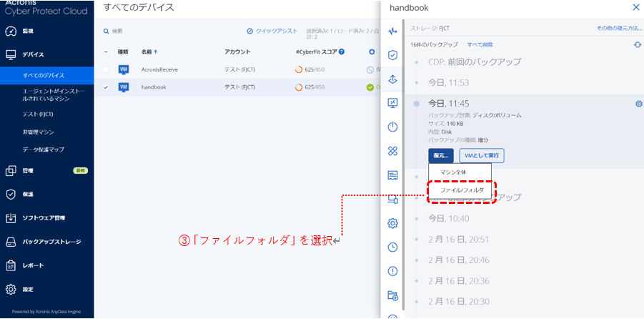Click the power icon in side panel
644x319 pixels.
[x=392, y=127]
